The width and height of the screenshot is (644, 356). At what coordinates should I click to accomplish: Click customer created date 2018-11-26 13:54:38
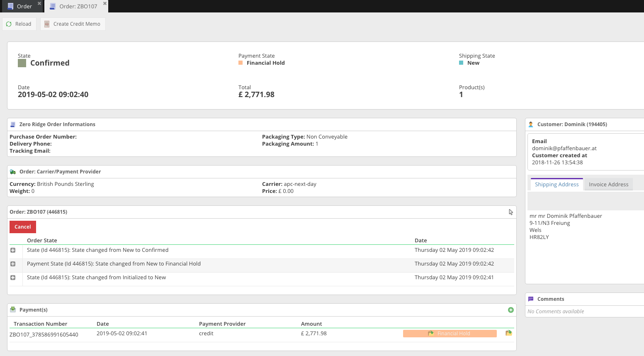557,163
